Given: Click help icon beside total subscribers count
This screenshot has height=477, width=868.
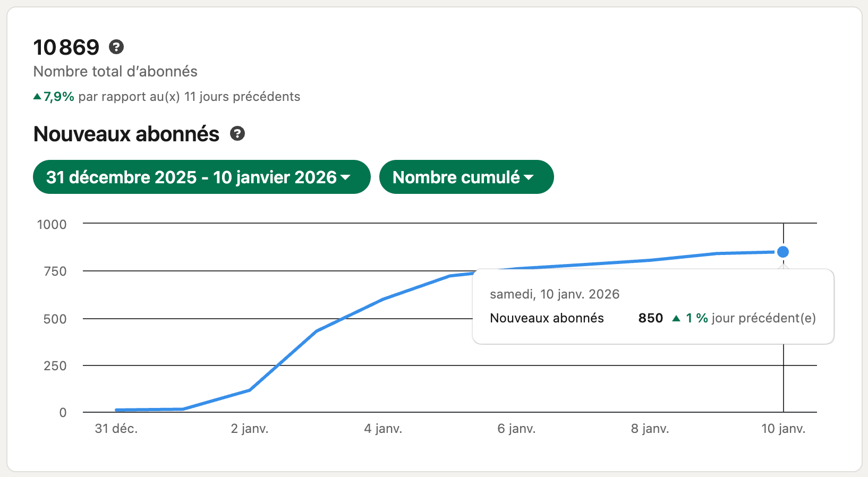Looking at the screenshot, I should [x=116, y=47].
